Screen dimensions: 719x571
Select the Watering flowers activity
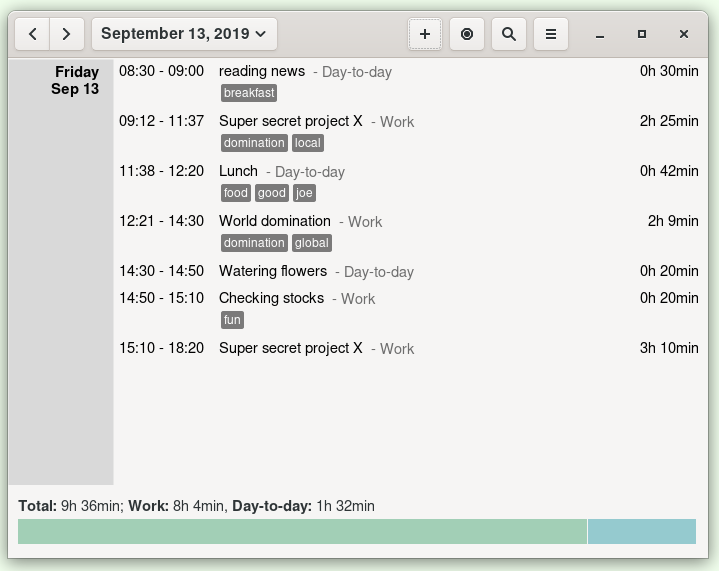click(x=273, y=271)
